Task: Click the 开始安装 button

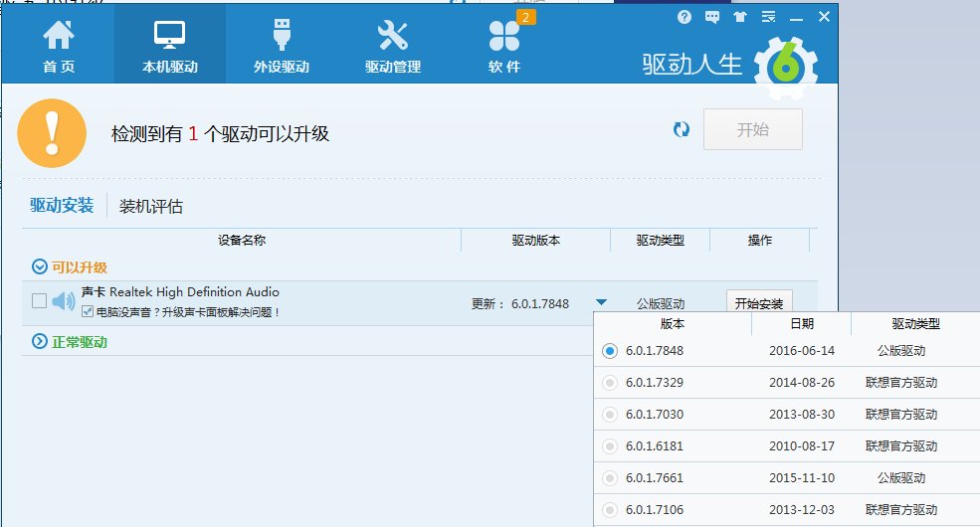Action: click(759, 303)
